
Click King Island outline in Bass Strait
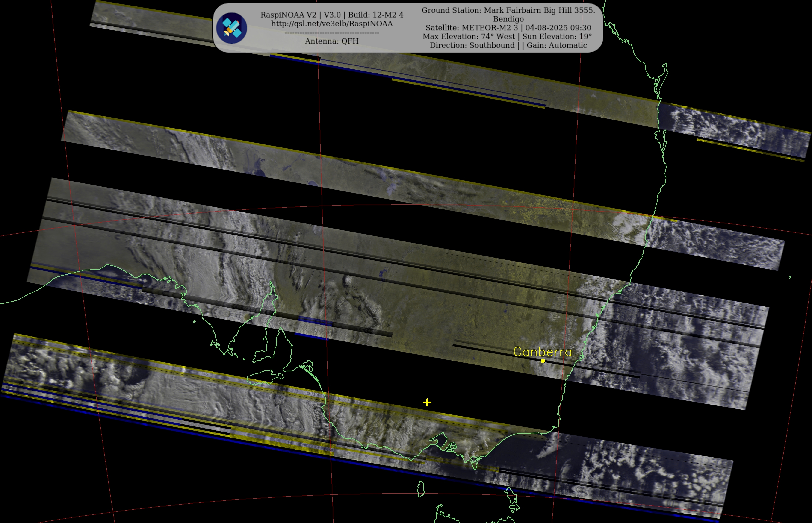(x=421, y=489)
